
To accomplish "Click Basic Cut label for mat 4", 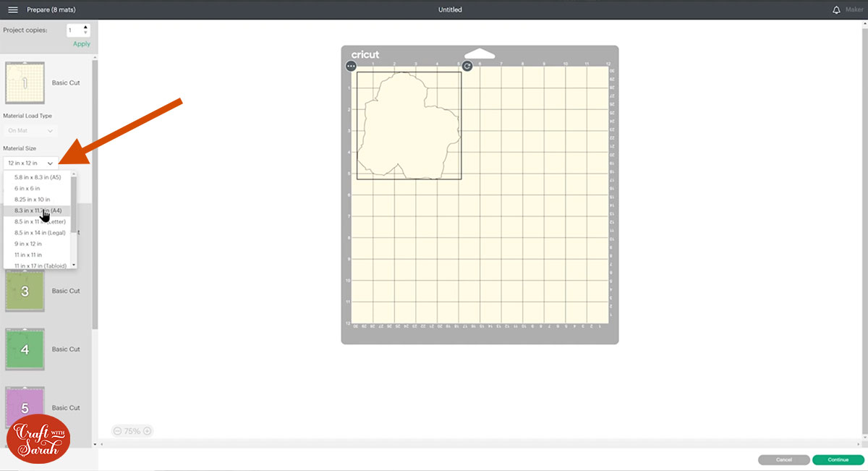I will tap(66, 349).
